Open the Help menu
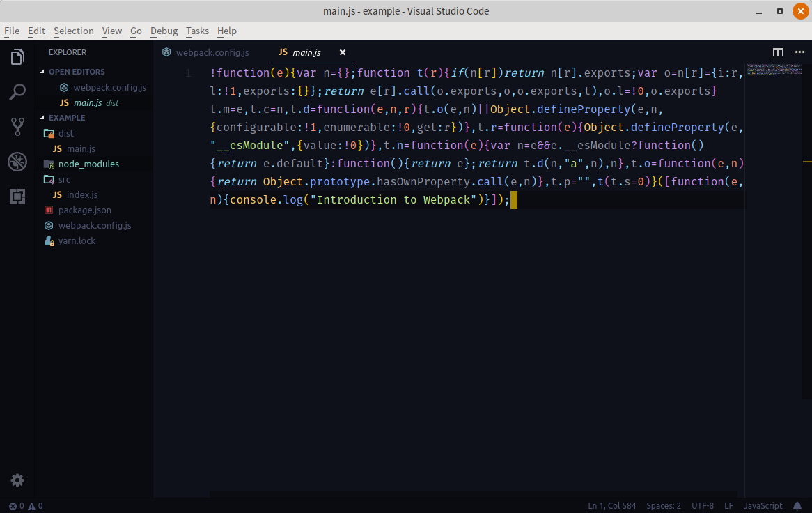Viewport: 812px width, 513px height. (x=227, y=31)
